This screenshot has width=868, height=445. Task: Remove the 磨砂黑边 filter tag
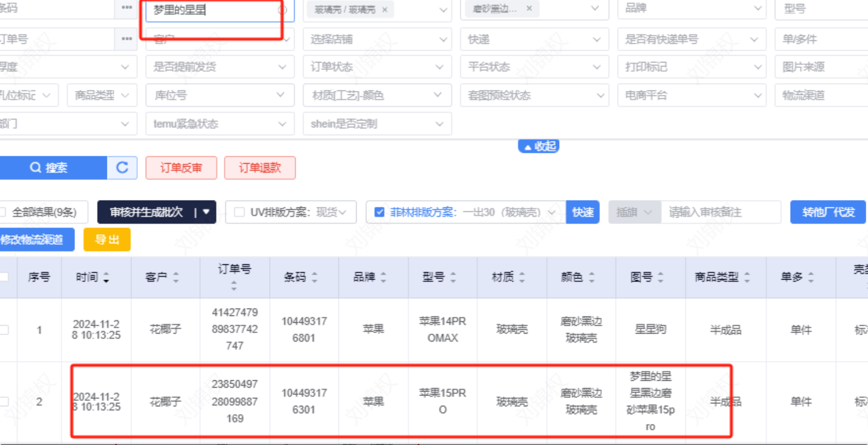point(529,9)
